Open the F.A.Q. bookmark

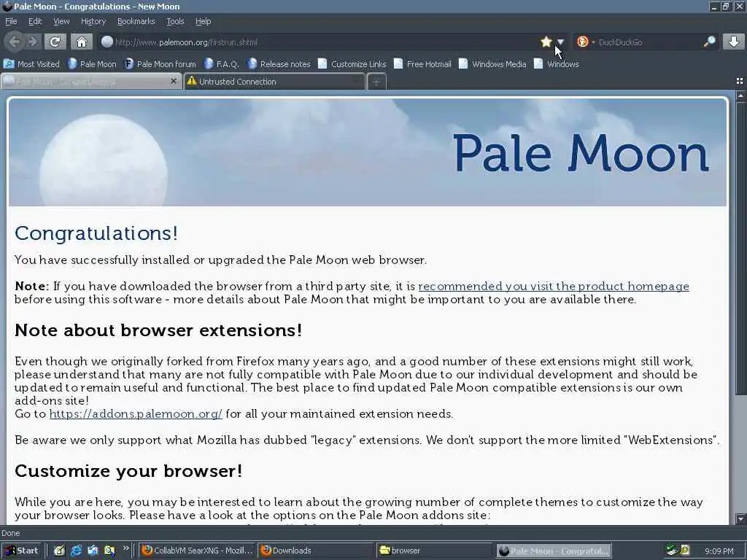(222, 64)
